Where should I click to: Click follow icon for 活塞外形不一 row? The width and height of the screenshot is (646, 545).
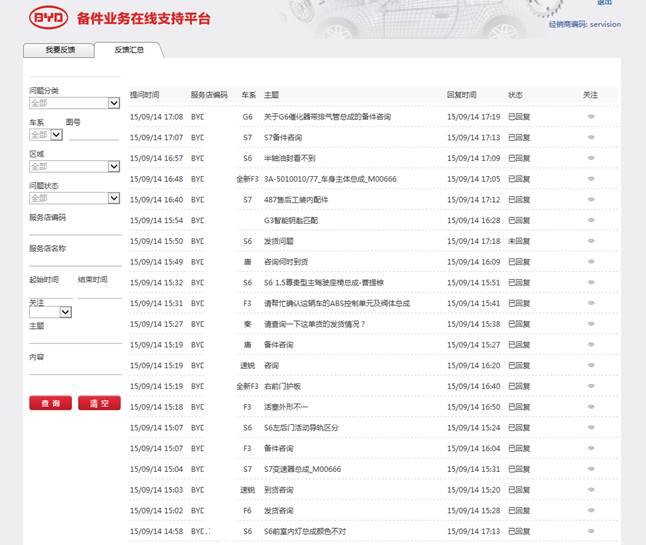(590, 407)
